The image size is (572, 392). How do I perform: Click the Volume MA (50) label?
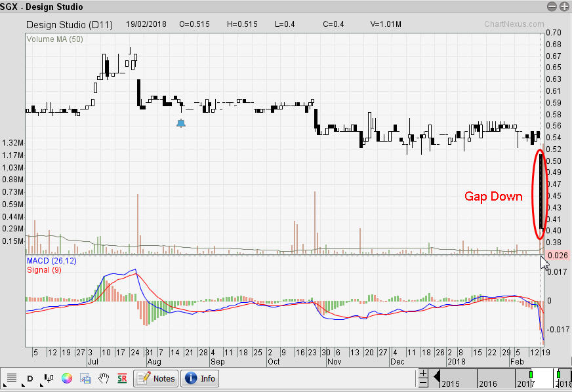(x=54, y=39)
